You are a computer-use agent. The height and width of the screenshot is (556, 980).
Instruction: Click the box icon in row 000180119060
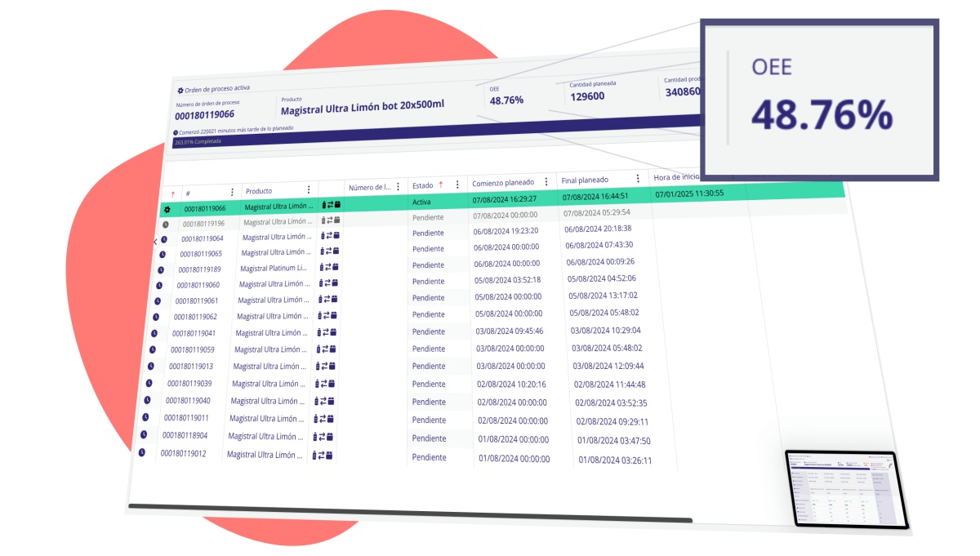[x=334, y=283]
